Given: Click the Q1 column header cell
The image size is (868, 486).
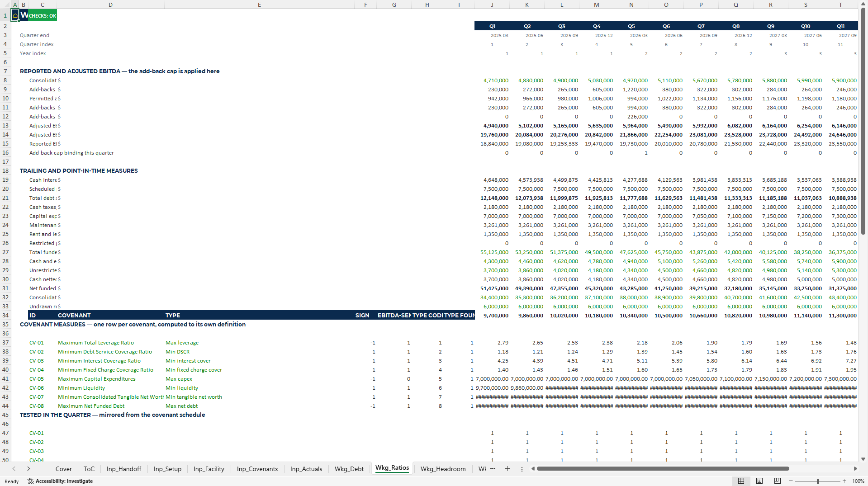Looking at the screenshot, I should point(492,26).
